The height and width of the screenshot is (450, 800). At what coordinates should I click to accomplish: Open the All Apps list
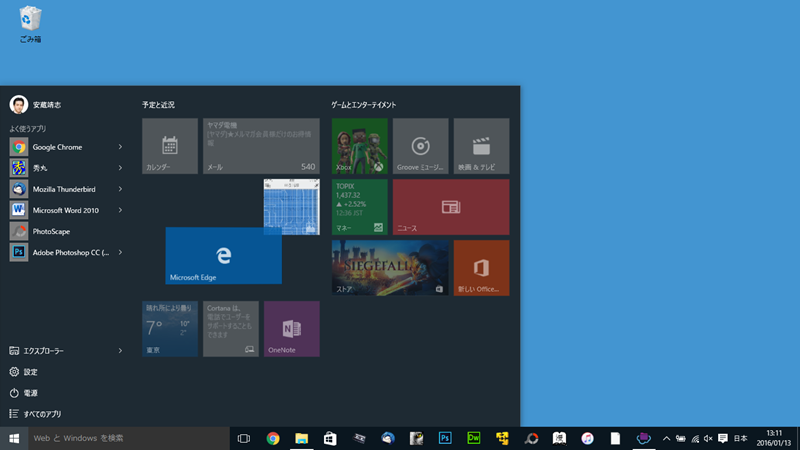point(40,414)
